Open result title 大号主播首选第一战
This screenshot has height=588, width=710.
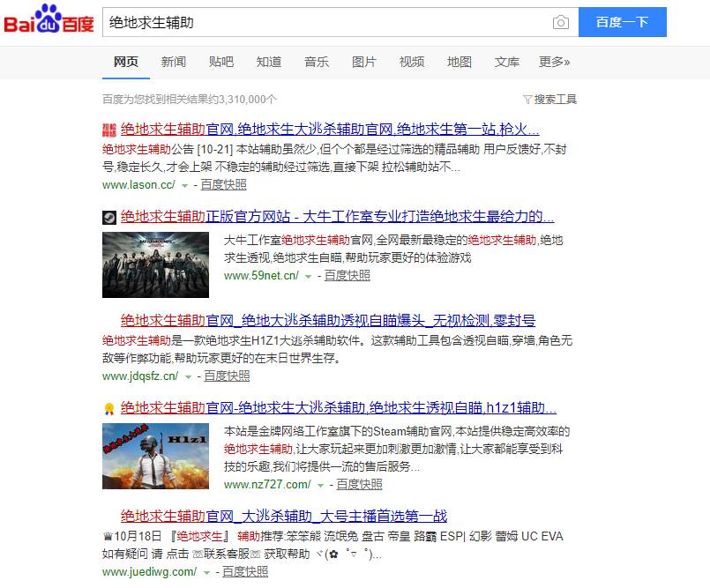pos(284,517)
